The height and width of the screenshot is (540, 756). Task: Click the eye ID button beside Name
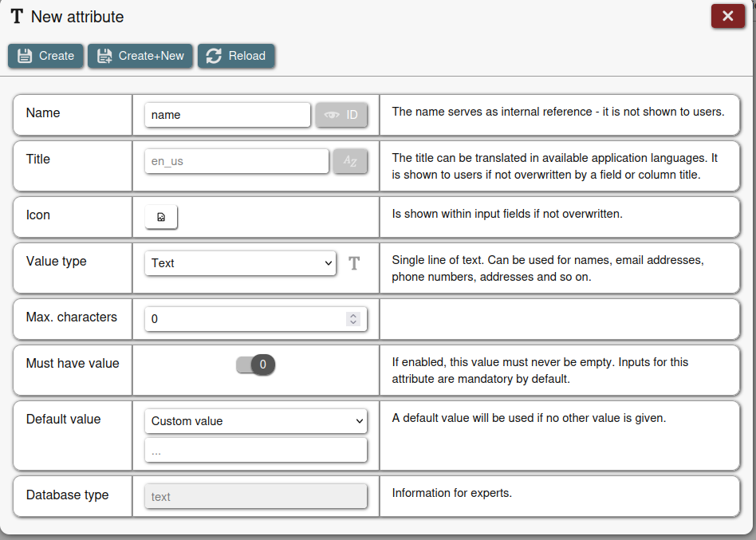(x=341, y=115)
